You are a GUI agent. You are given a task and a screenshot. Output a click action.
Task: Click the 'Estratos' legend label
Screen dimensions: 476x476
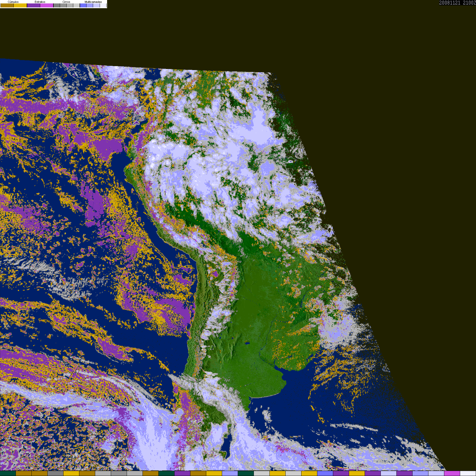click(40, 2)
